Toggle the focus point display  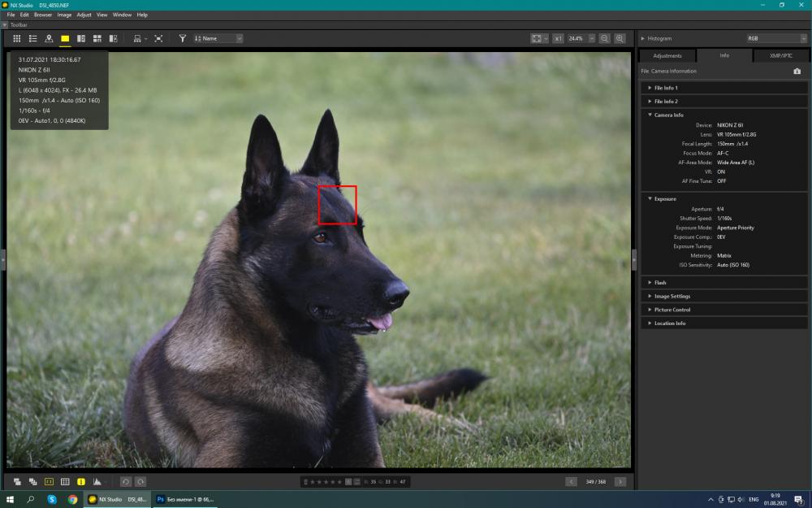[49, 481]
